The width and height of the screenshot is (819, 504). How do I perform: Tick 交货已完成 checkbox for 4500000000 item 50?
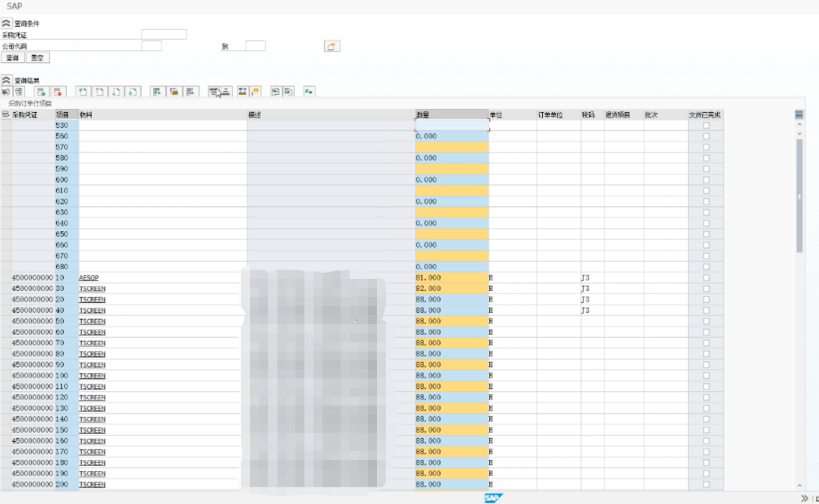point(706,321)
